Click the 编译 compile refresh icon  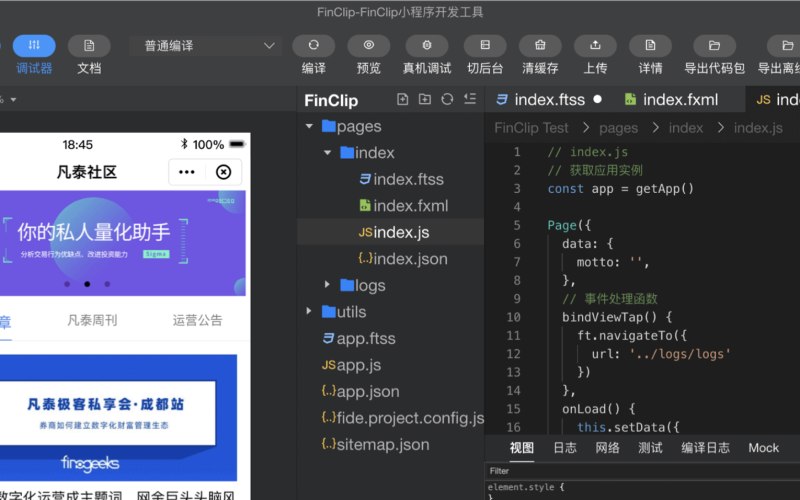pos(313,46)
